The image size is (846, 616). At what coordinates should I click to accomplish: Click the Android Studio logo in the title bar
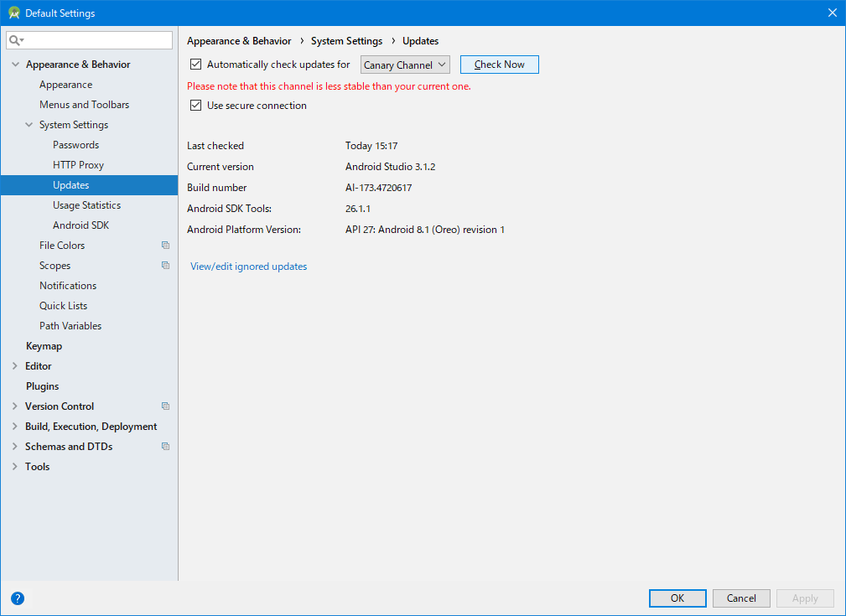tap(13, 13)
